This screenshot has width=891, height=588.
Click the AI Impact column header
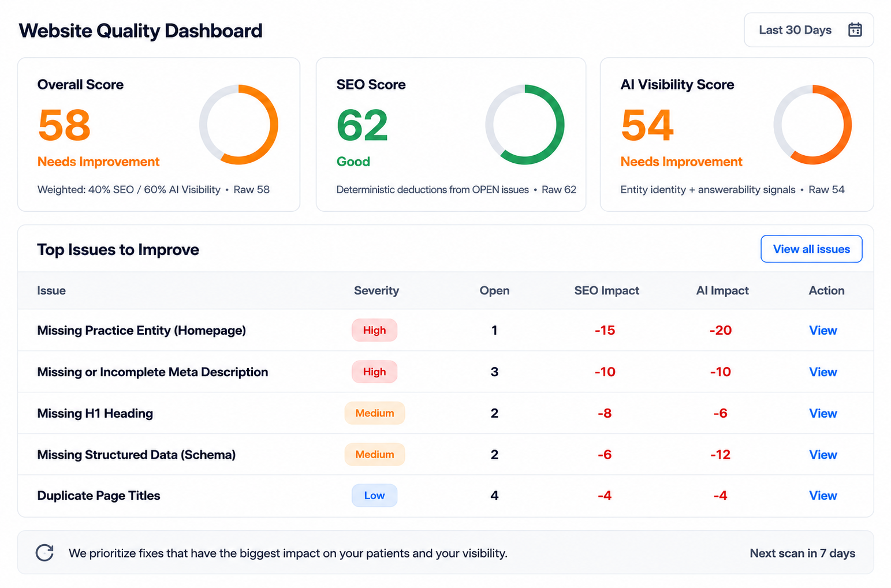pos(722,290)
